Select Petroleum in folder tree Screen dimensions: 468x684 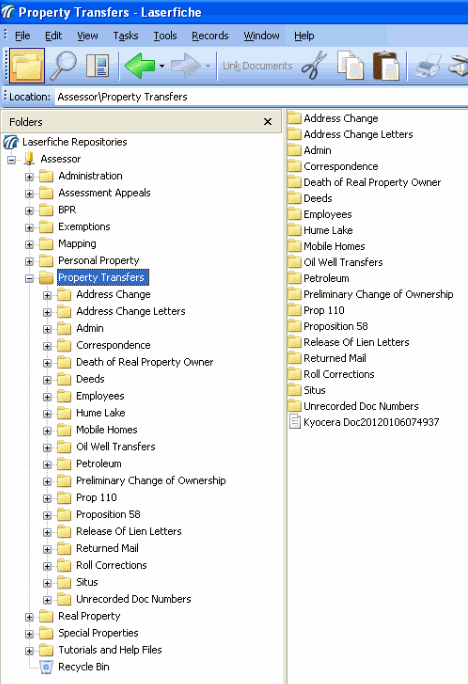click(x=99, y=464)
